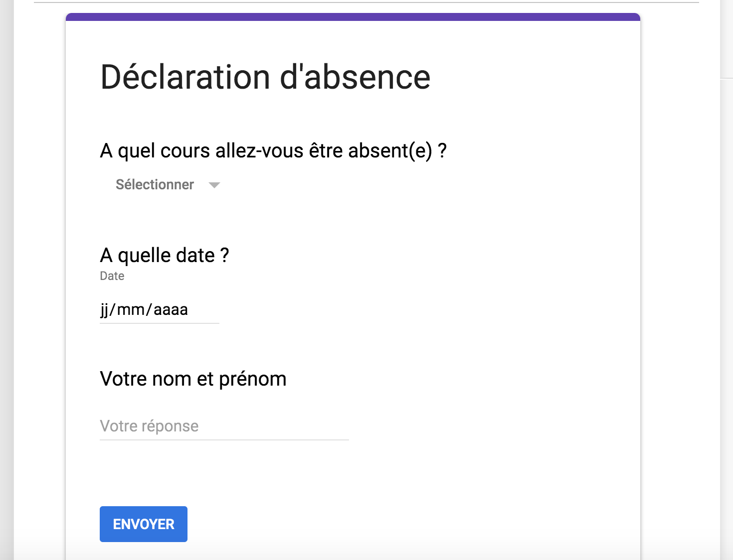Click the gray dropdown arrow triangle
This screenshot has width=733, height=560.
[214, 185]
